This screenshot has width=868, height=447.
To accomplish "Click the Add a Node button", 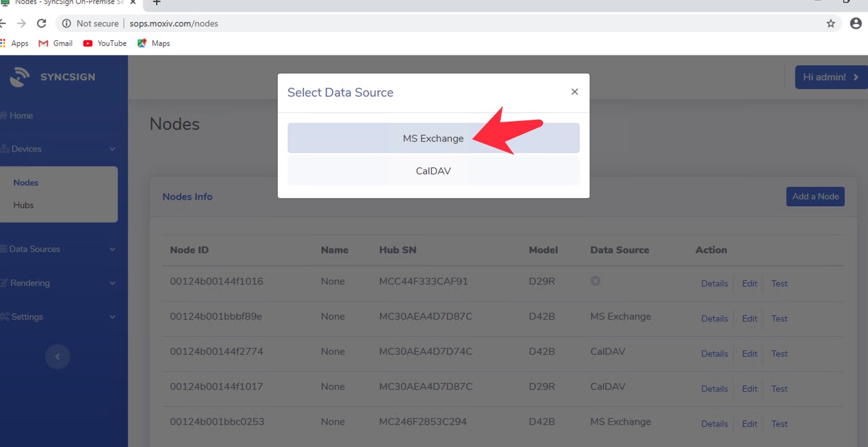I will [815, 196].
